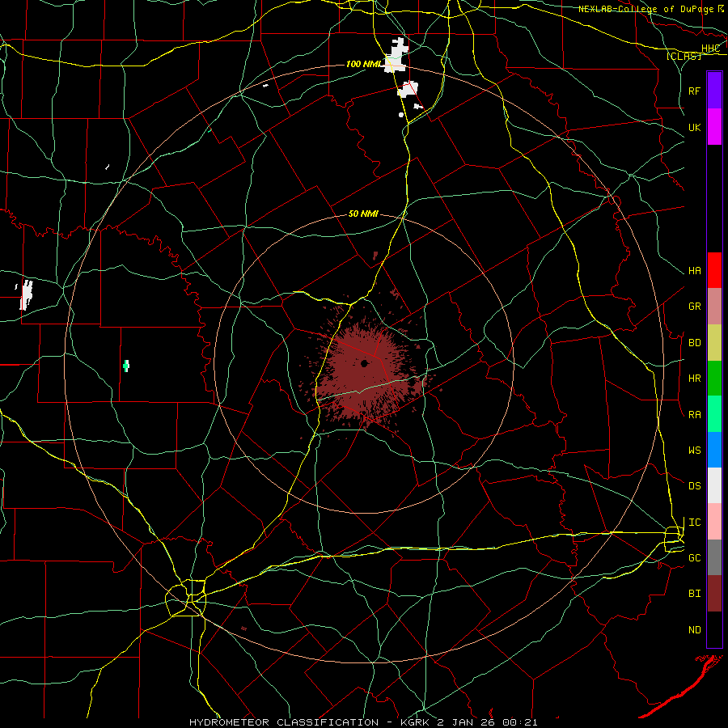Click the BI brown legend swatch
This screenshot has width=728, height=728.
point(714,594)
